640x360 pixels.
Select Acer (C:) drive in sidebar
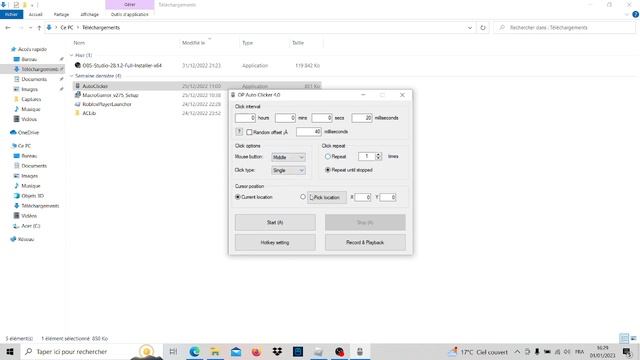31,226
